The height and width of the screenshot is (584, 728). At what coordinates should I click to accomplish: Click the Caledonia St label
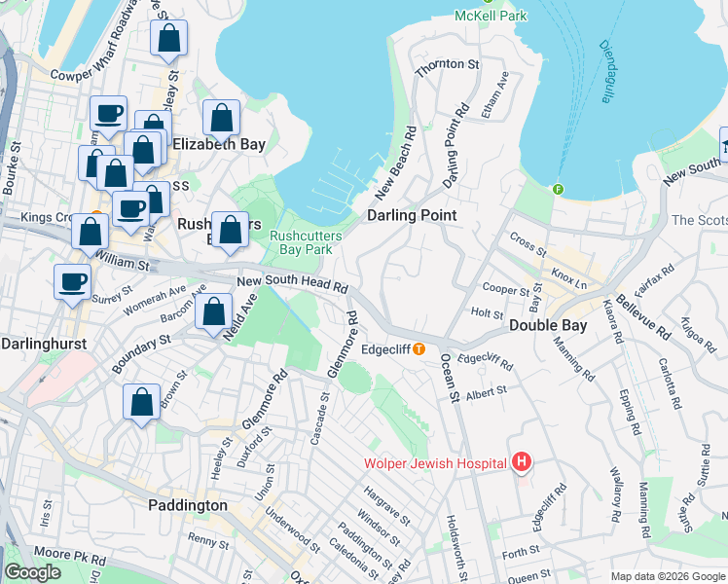(353, 558)
